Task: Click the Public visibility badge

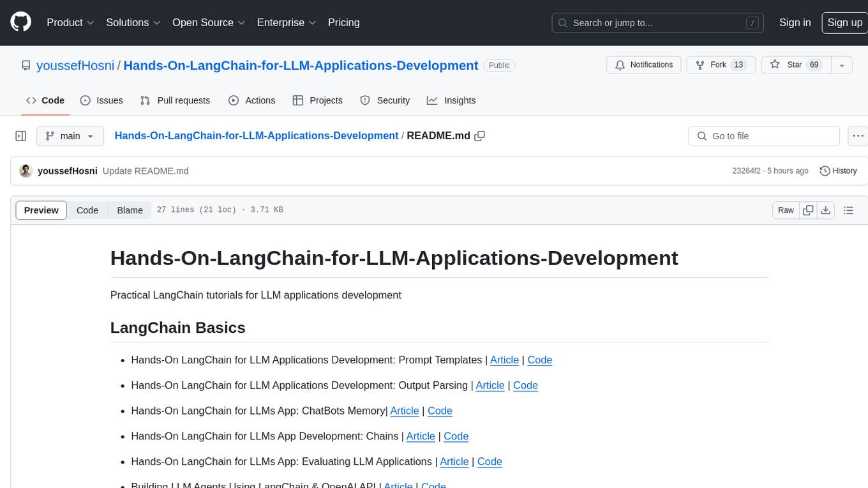Action: [499, 65]
